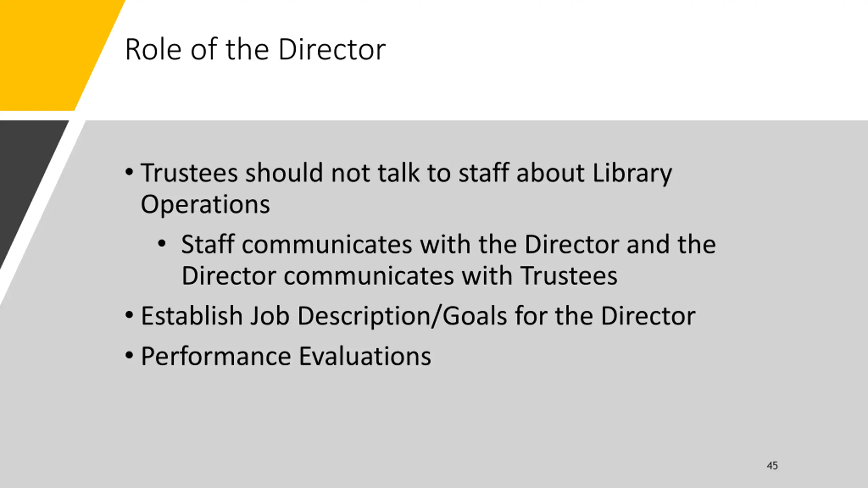This screenshot has width=868, height=488.
Task: Click the word "Operations" in the first bullet
Action: pos(205,204)
